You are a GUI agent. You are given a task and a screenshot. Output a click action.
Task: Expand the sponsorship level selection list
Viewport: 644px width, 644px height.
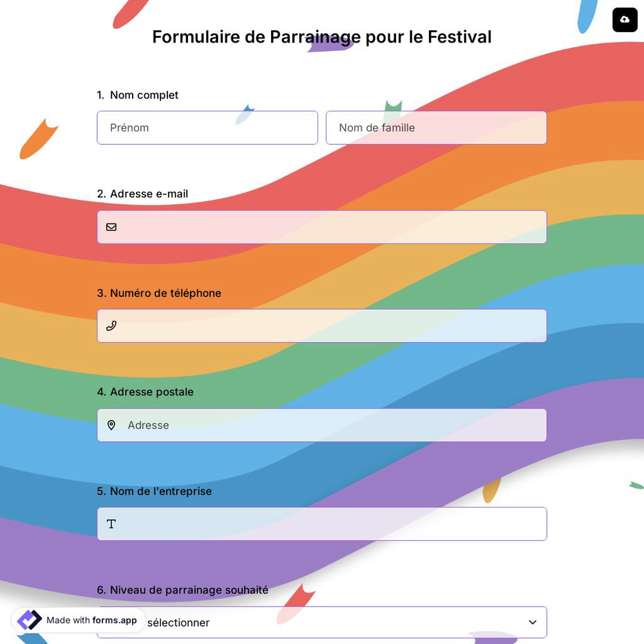click(x=322, y=622)
